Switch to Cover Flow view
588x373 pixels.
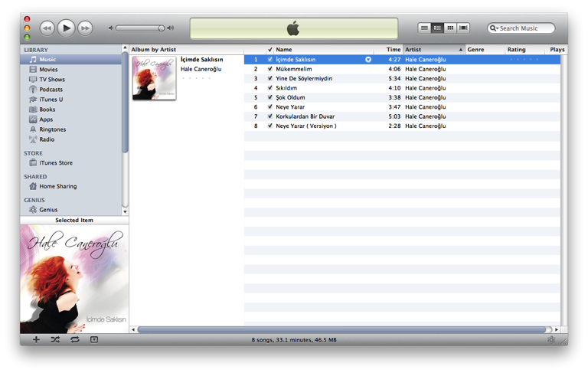pyautogui.click(x=463, y=28)
